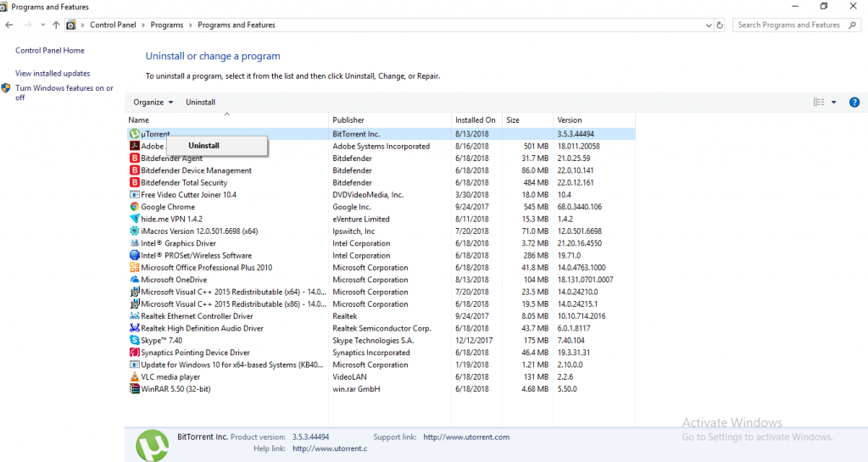Image resolution: width=868 pixels, height=462 pixels.
Task: Click the Uninstall toolbar button
Action: coord(200,103)
